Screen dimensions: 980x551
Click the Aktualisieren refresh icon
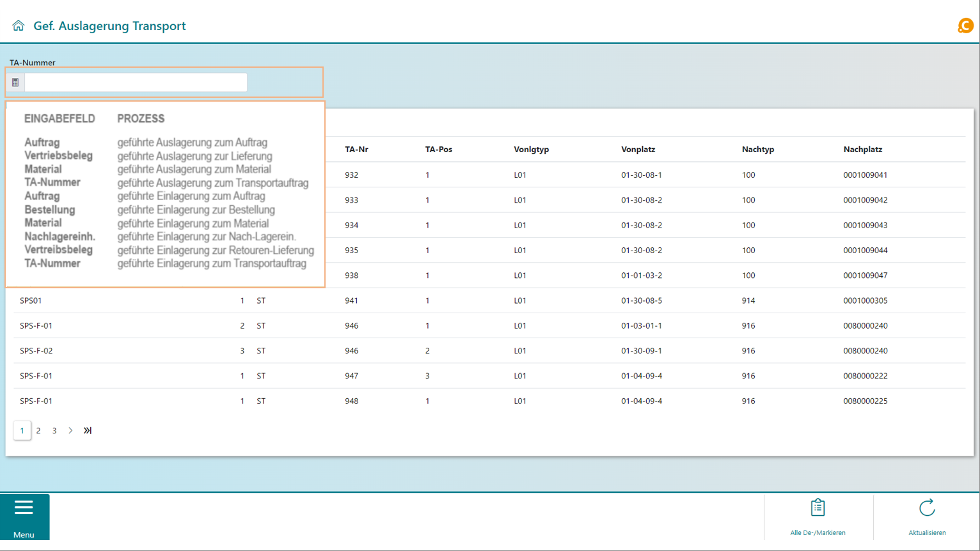926,509
